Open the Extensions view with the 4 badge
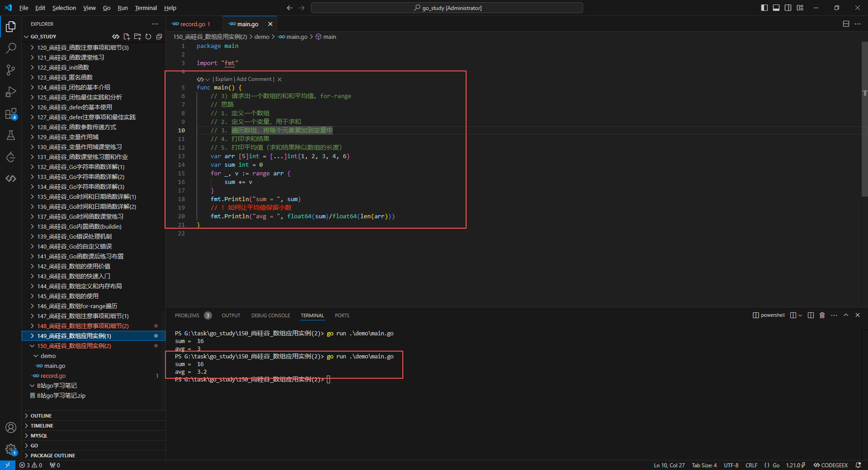This screenshot has width=868, height=470. point(11,113)
